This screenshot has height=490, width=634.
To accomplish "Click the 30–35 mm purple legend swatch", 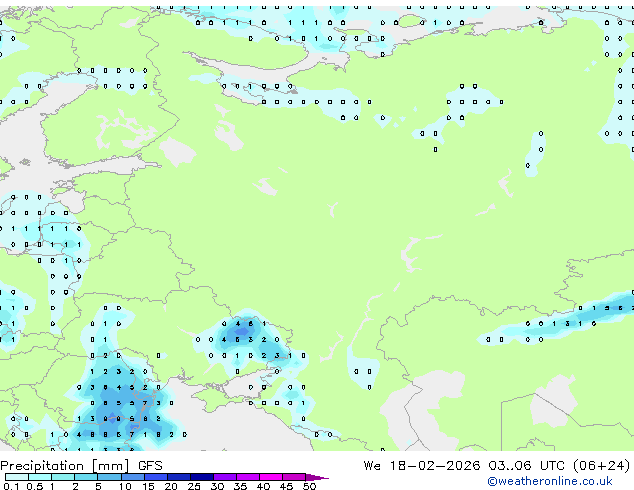I will pyautogui.click(x=225, y=477).
